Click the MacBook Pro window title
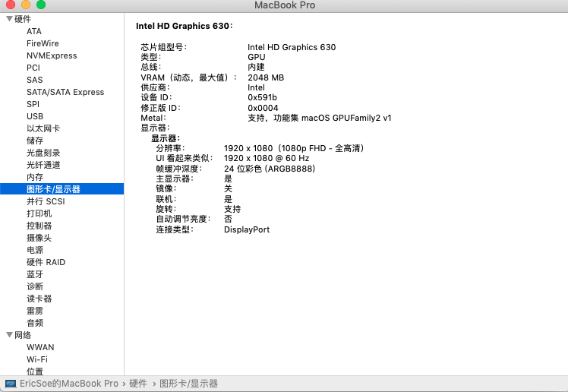Screen dimensions: 568x392 285,5
